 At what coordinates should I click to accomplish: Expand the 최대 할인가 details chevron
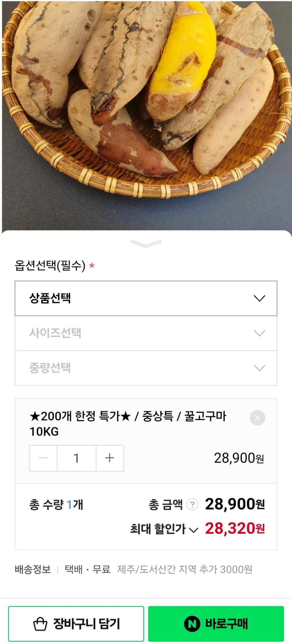click(194, 530)
